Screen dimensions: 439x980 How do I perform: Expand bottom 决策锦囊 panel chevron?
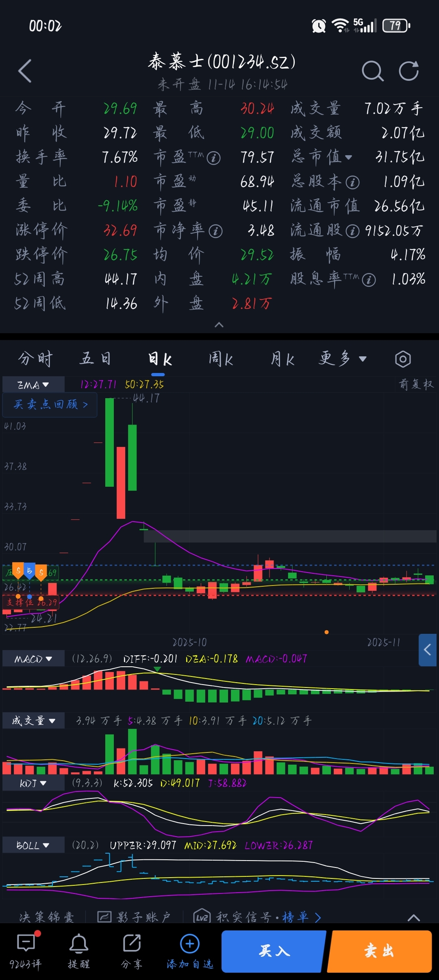(x=414, y=917)
